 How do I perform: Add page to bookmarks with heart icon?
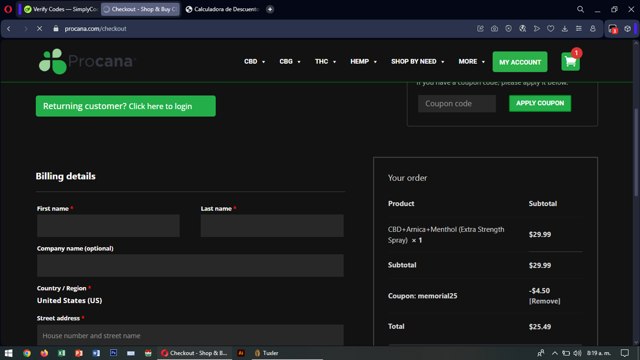click(551, 29)
